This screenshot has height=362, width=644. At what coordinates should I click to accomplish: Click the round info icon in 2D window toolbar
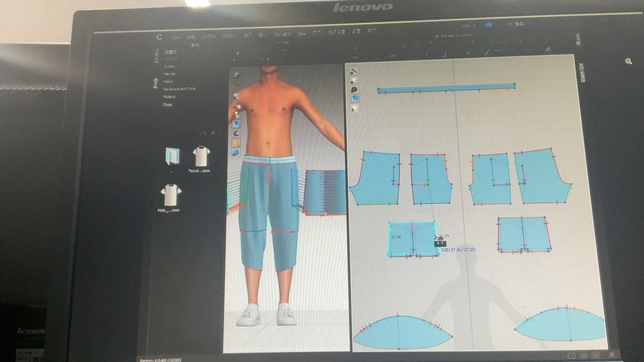point(354,89)
